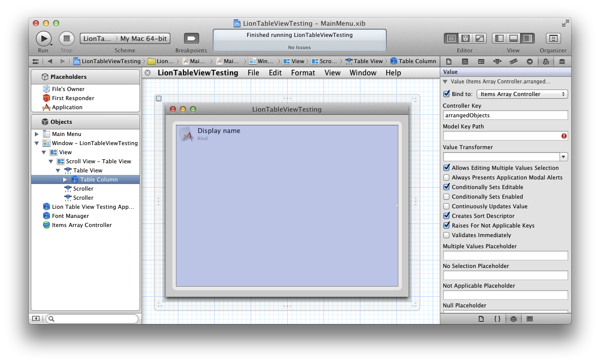
Task: Show the Debug area
Action: click(514, 38)
